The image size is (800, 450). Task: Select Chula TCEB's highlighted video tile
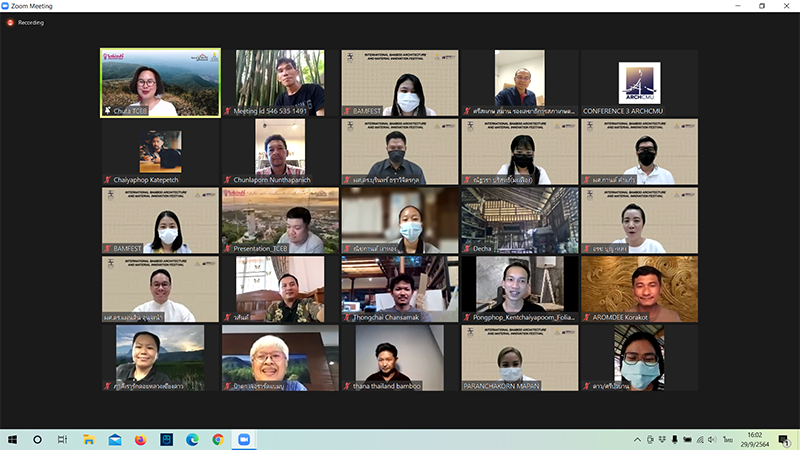160,83
